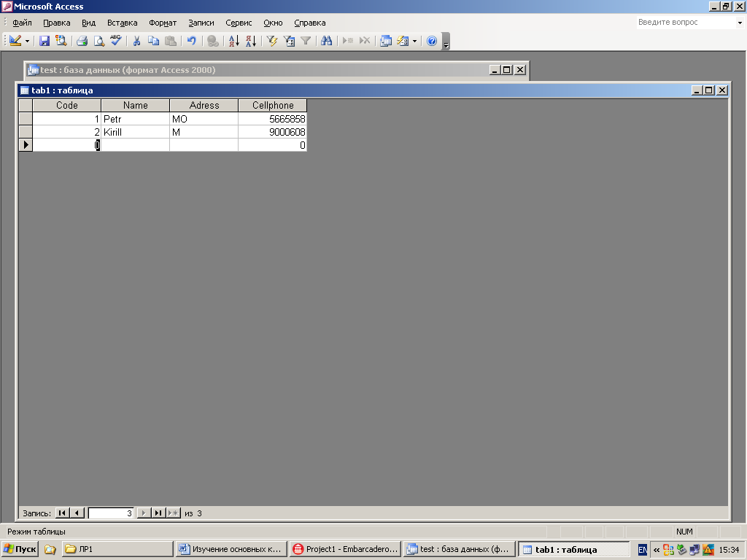Open the View button dropdown arrow
Viewport: 747px width, 560px height.
27,42
